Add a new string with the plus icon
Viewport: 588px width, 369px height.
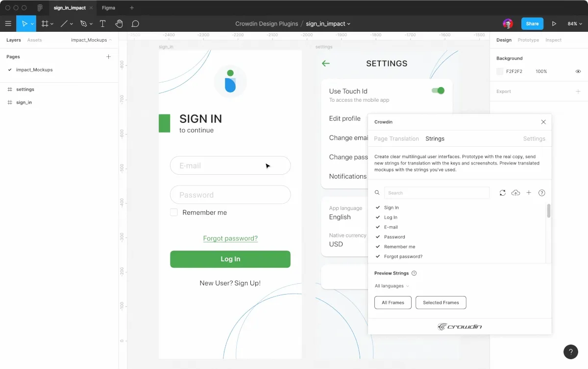[x=529, y=192]
